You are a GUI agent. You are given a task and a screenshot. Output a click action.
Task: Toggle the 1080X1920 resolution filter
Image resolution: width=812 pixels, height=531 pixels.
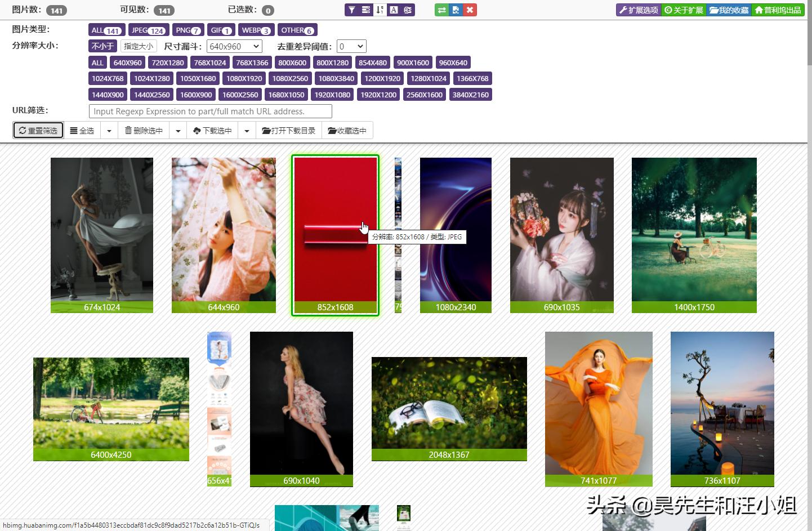[244, 78]
